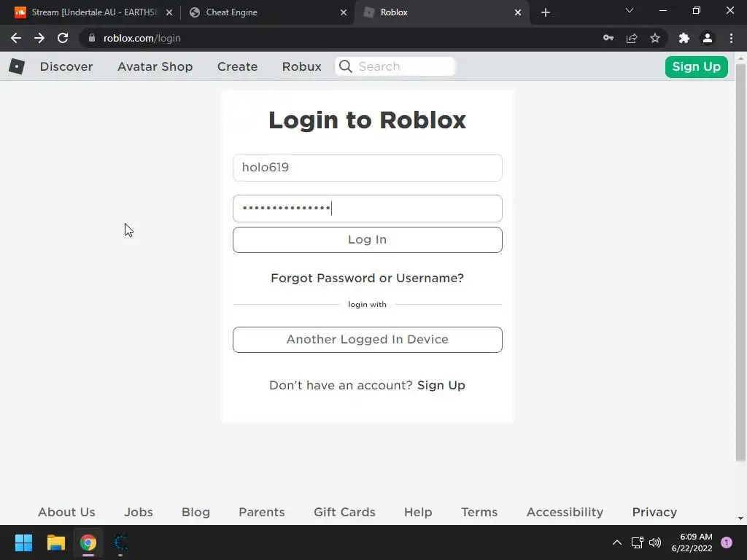Click the browser forward arrow
This screenshot has width=747, height=560.
[x=39, y=38]
